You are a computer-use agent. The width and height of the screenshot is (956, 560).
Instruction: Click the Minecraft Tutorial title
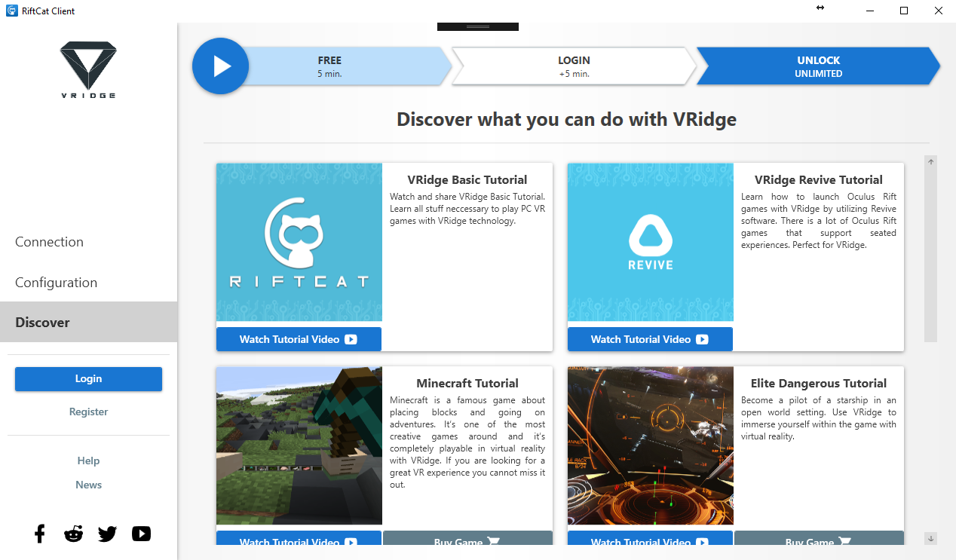pos(467,384)
